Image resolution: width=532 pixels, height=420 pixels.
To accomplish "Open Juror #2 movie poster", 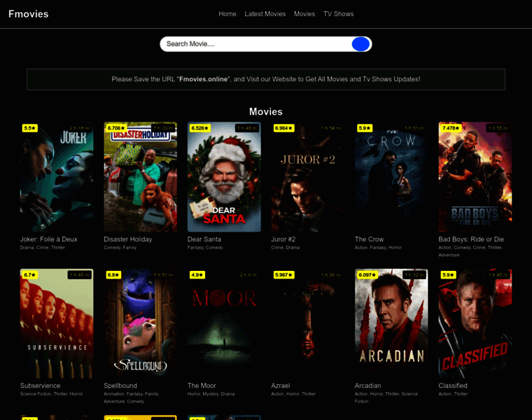I will coord(308,177).
